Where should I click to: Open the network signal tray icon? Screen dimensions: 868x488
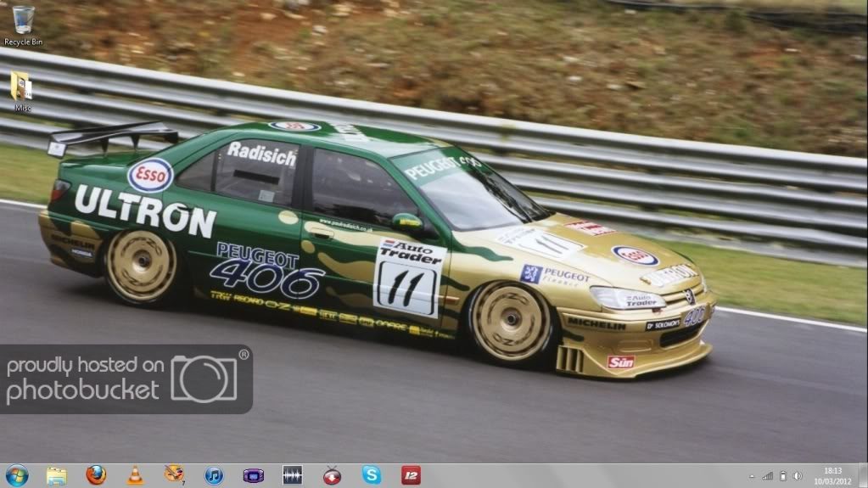pos(768,476)
